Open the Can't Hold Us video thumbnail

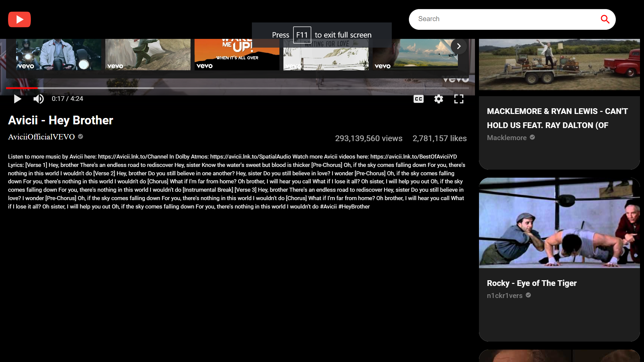tap(559, 64)
